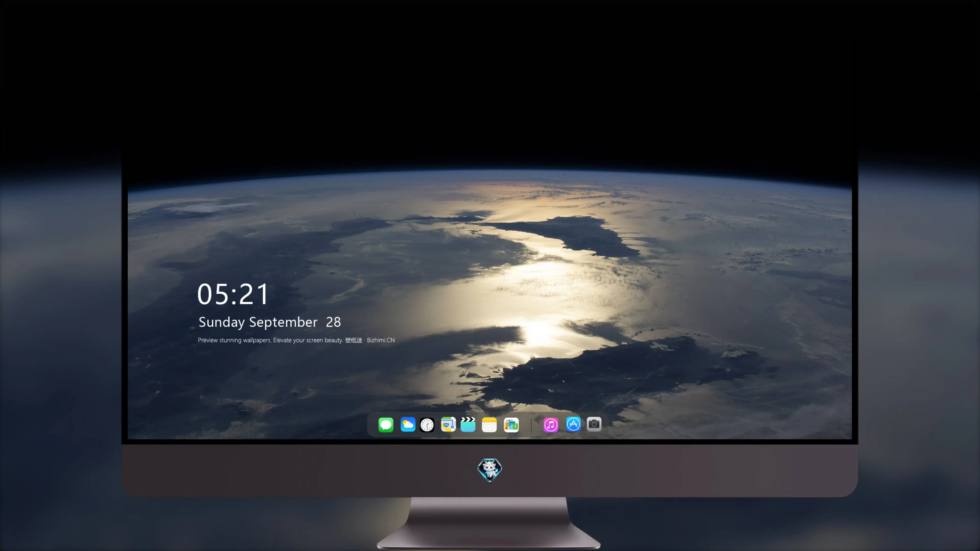Click the 05:21 clock display

tap(233, 294)
